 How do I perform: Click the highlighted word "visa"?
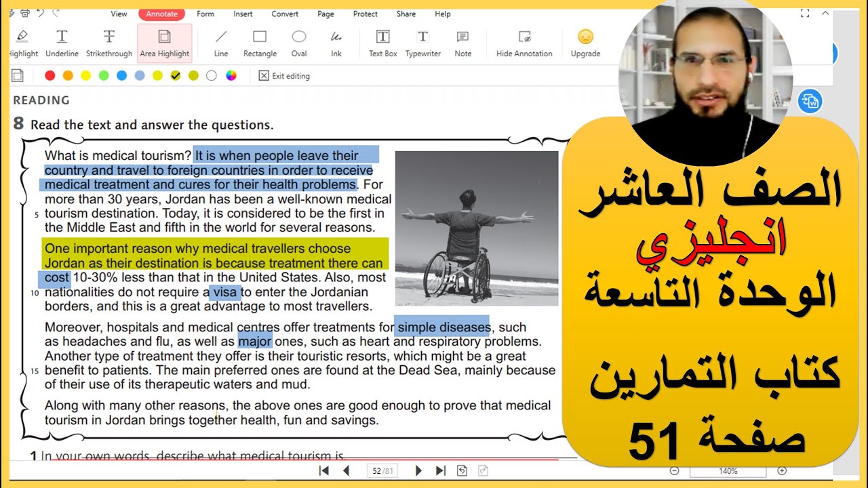point(224,292)
